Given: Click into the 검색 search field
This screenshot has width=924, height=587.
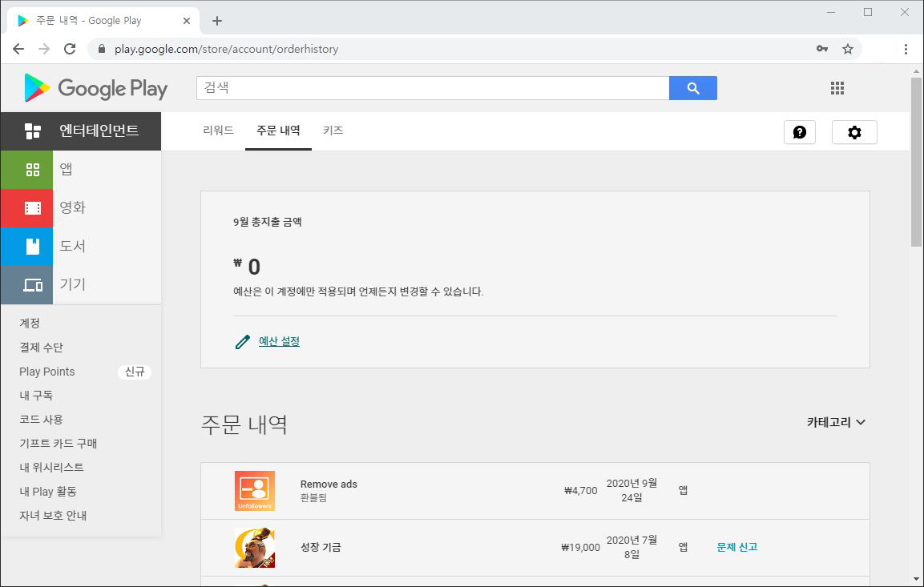Looking at the screenshot, I should 433,88.
